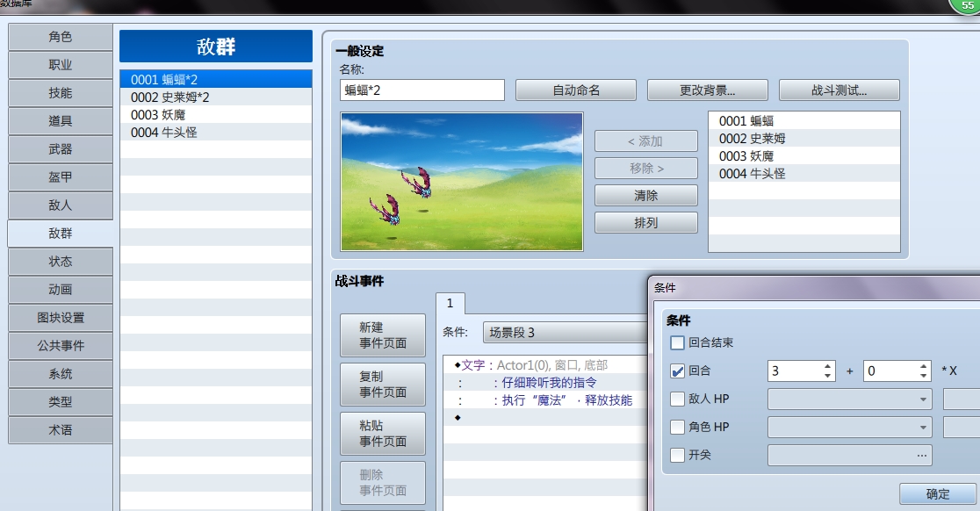
Task: Open the switch selector ellipsis field
Action: [849, 456]
